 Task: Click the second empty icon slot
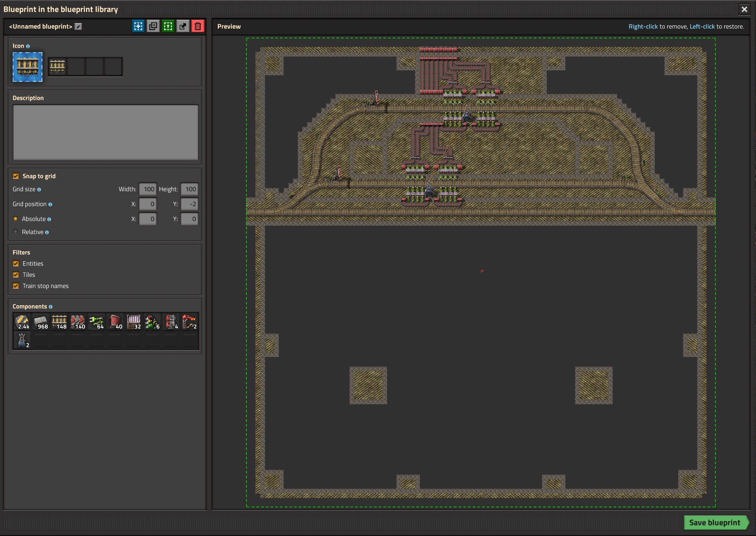76,67
